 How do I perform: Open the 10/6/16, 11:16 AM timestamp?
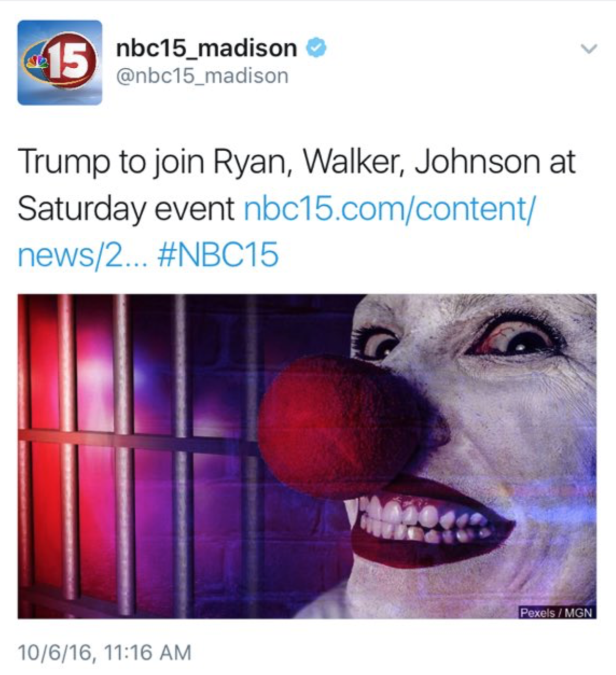(x=104, y=652)
